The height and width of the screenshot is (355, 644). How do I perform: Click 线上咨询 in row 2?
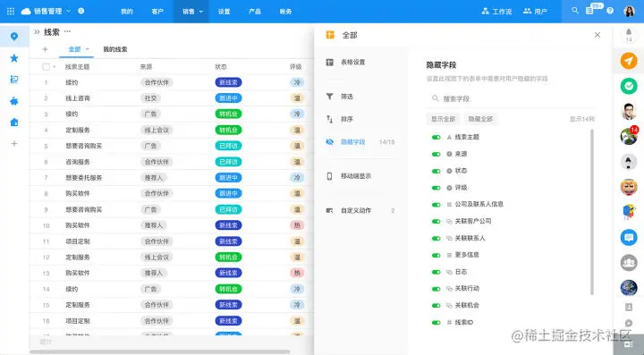click(x=78, y=98)
